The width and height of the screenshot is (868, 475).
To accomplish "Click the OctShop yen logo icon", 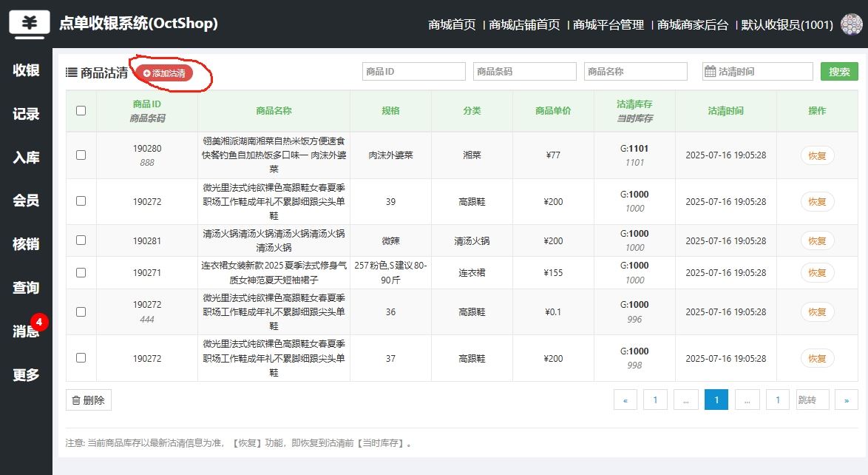I will (30, 24).
